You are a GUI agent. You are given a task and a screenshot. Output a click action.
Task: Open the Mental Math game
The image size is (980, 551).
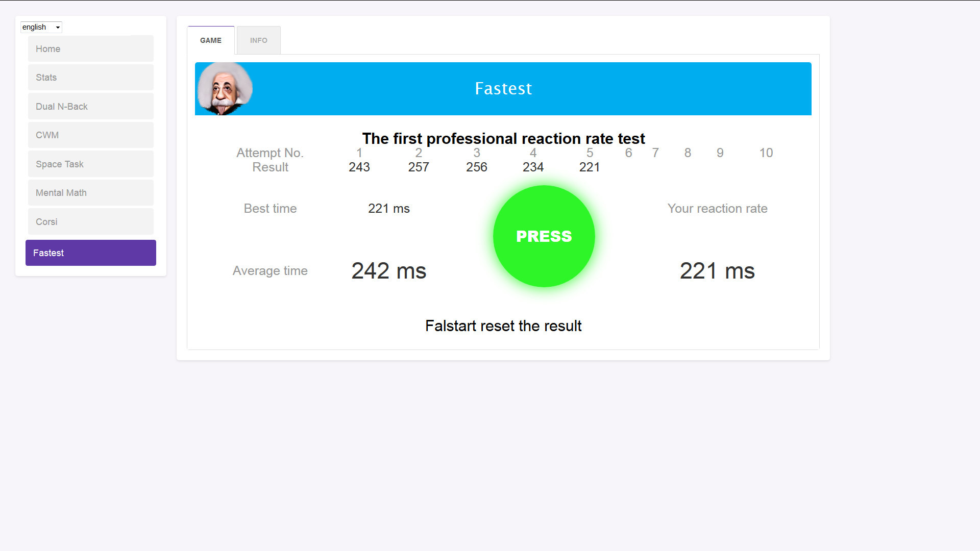[x=91, y=193]
